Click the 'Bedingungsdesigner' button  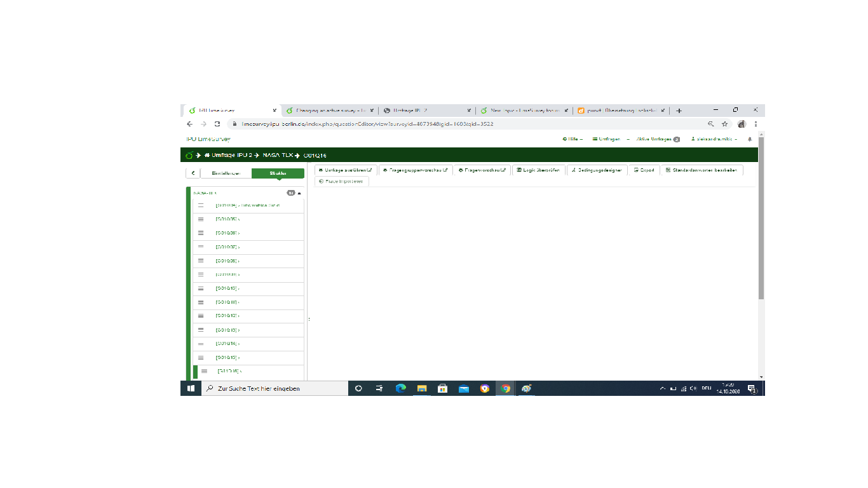pyautogui.click(x=596, y=170)
